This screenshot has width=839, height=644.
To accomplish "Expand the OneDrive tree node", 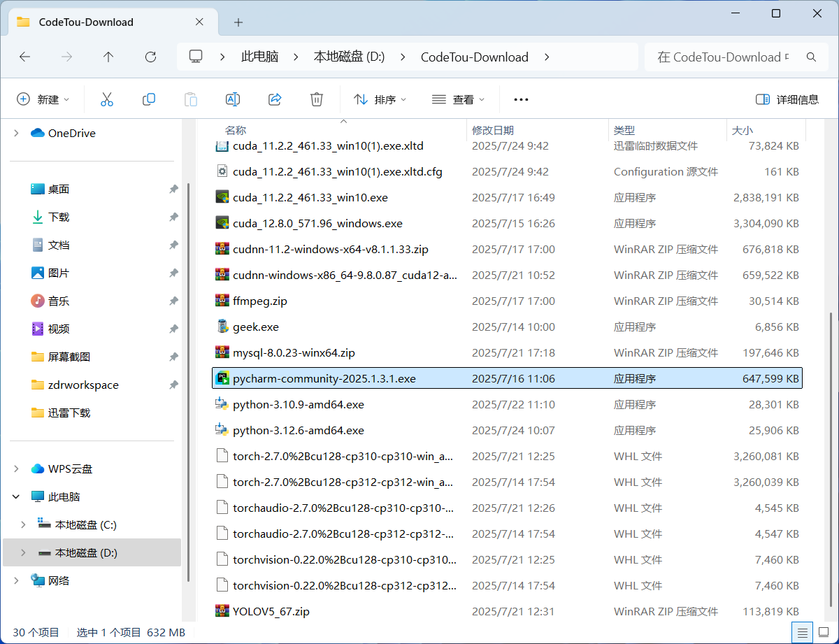I will [x=16, y=133].
